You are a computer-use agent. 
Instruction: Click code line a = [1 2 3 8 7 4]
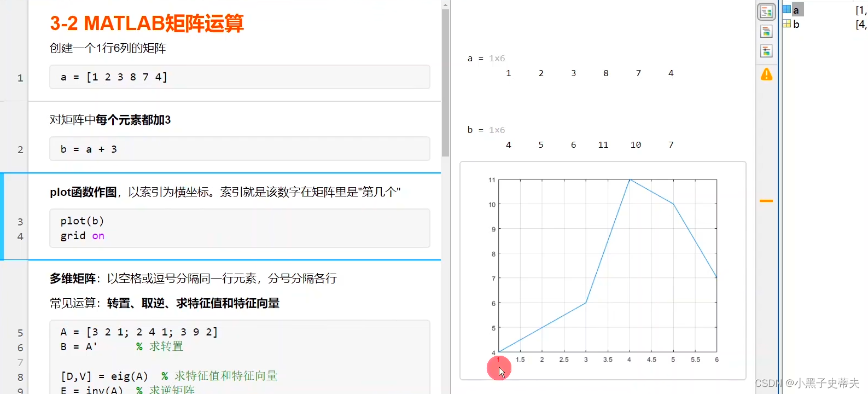[114, 77]
